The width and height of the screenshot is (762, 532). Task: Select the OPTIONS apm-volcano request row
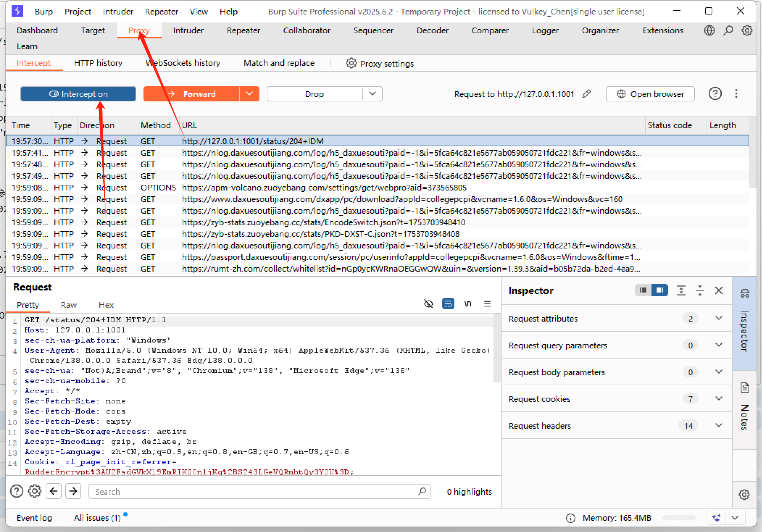click(377, 188)
